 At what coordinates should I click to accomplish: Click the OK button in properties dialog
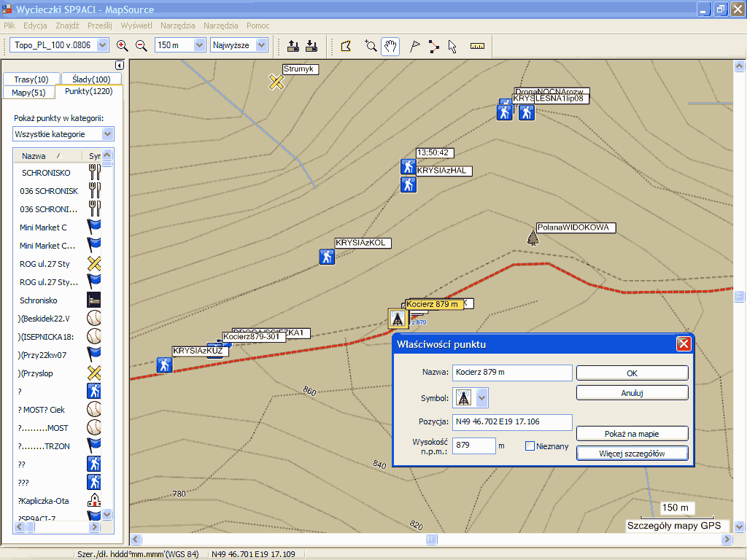coord(632,373)
